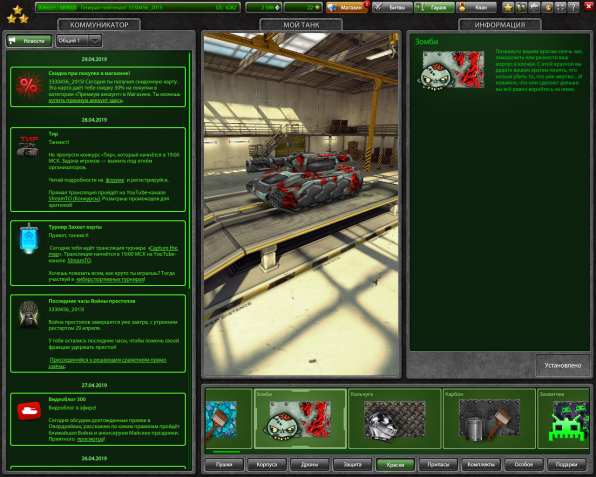
Task: Open the Клан clan section
Action: (x=477, y=7)
